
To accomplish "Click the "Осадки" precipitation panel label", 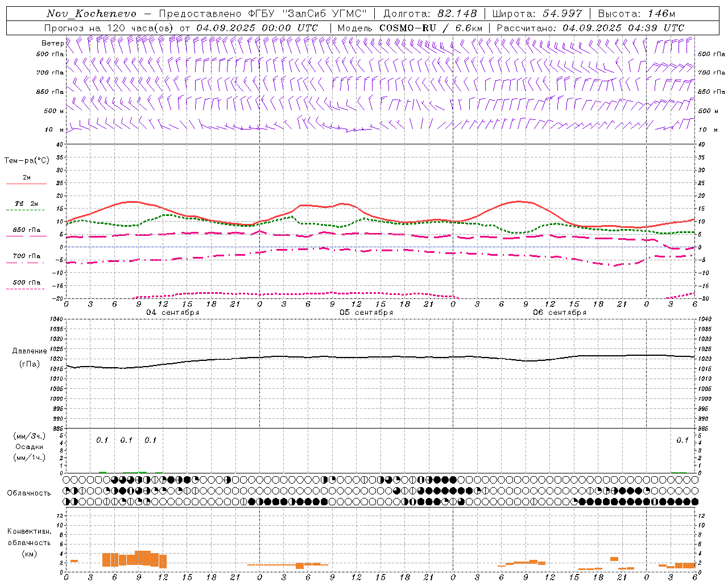I will [30, 447].
